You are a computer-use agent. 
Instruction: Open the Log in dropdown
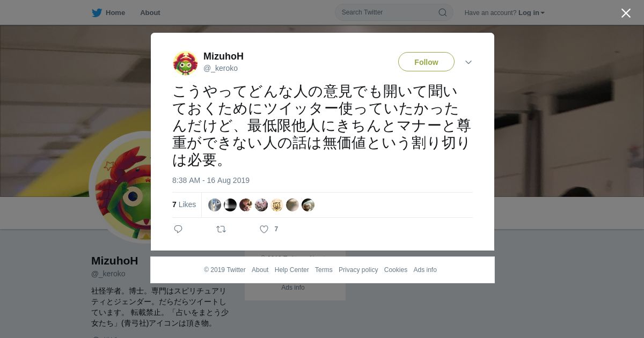point(531,13)
